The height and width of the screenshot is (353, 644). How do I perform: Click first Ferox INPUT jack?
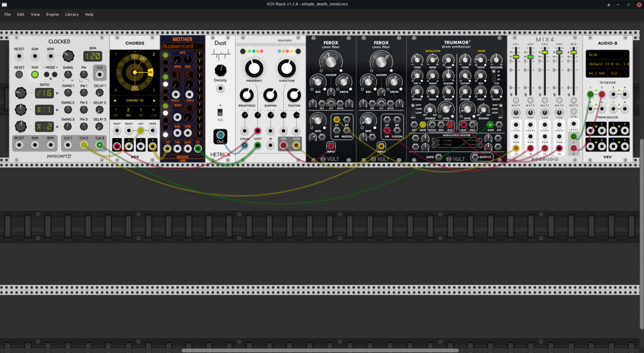coord(331,146)
